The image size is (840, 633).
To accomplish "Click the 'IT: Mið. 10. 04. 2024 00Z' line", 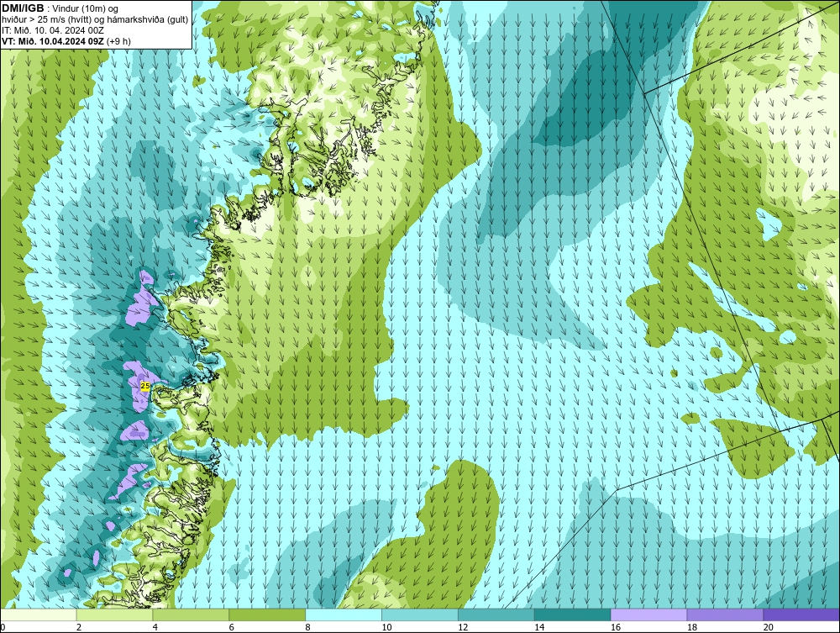I will click(52, 30).
